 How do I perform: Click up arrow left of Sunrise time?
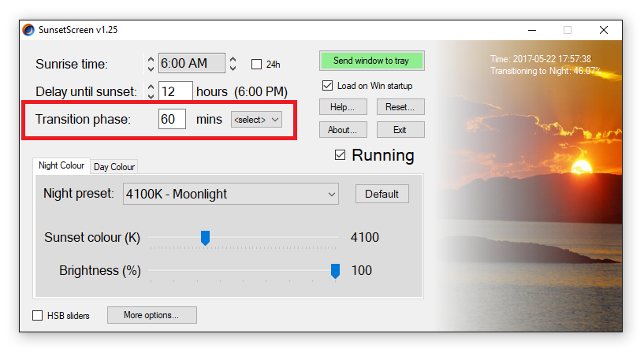click(x=151, y=58)
